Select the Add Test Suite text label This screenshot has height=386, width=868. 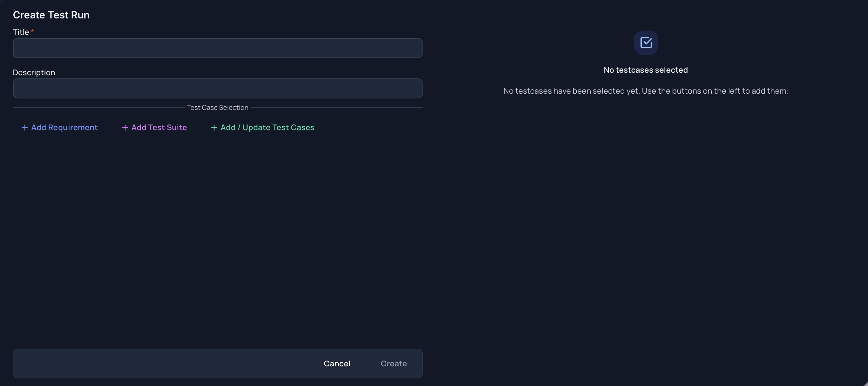click(x=159, y=128)
